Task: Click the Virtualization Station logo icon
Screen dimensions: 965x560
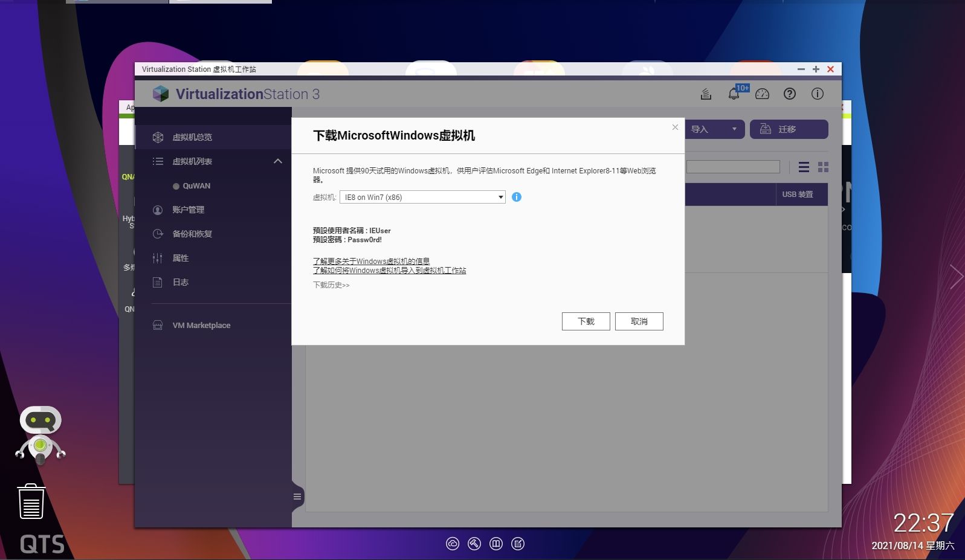Action: point(160,94)
